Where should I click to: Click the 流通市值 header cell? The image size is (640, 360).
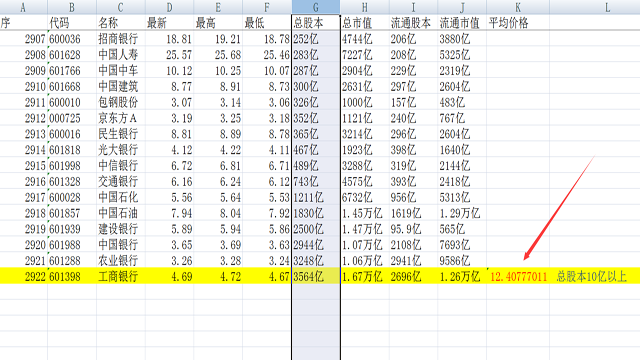point(462,23)
